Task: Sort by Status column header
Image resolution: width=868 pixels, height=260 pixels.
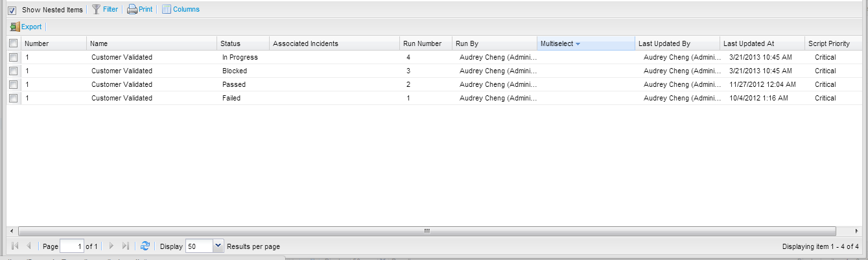Action: (230, 43)
